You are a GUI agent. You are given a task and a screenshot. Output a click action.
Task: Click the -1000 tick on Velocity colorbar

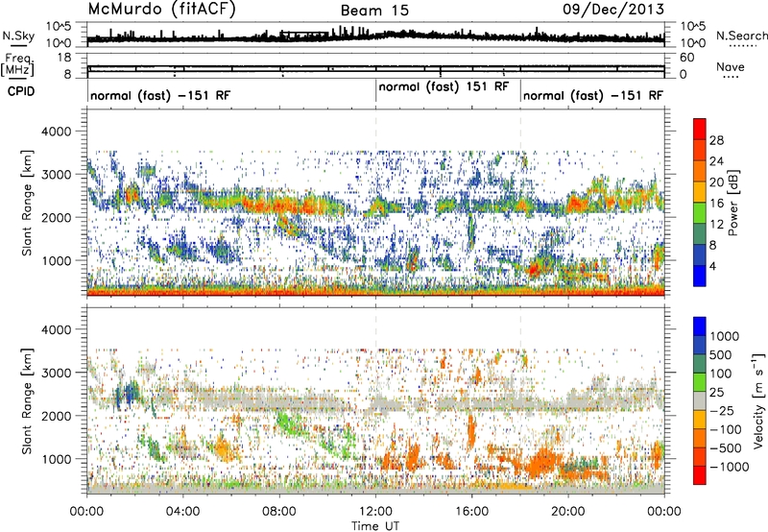click(x=729, y=467)
